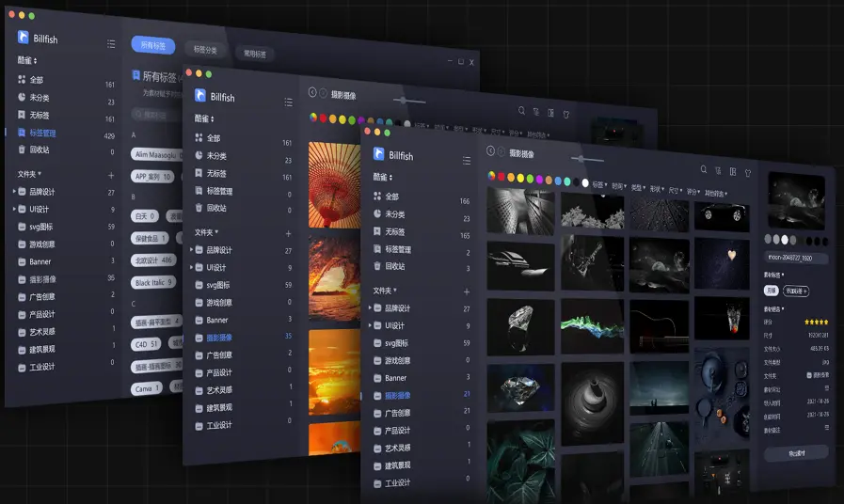Click the back arrow beside 摄影摄像 in front window
The height and width of the screenshot is (504, 844).
point(490,150)
